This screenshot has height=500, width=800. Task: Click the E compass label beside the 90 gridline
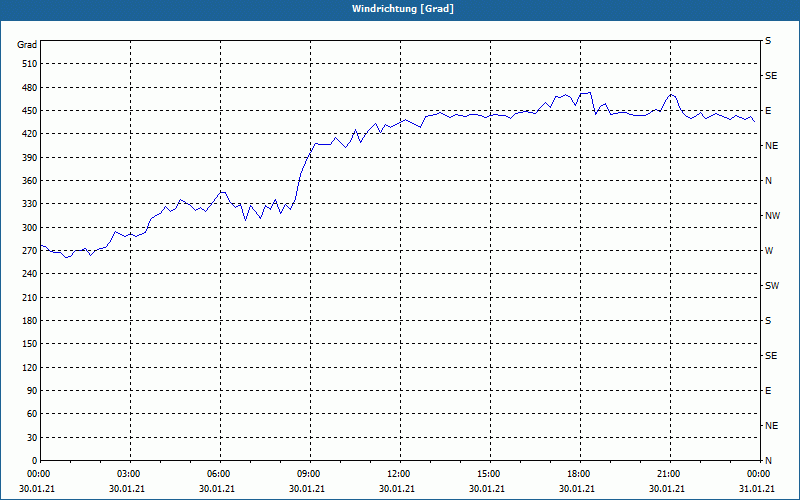pyautogui.click(x=768, y=391)
